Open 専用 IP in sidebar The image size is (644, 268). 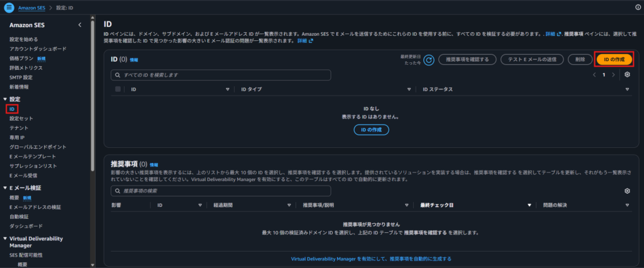[17, 137]
